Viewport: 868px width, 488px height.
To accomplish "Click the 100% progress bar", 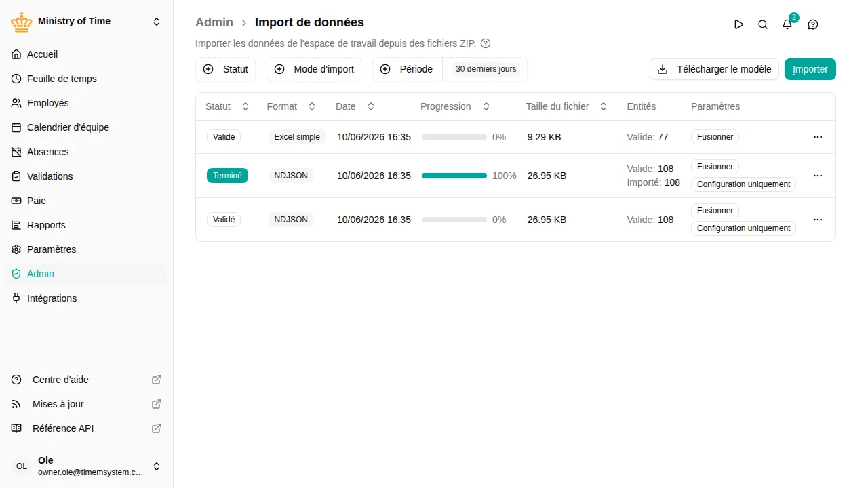I will click(454, 176).
